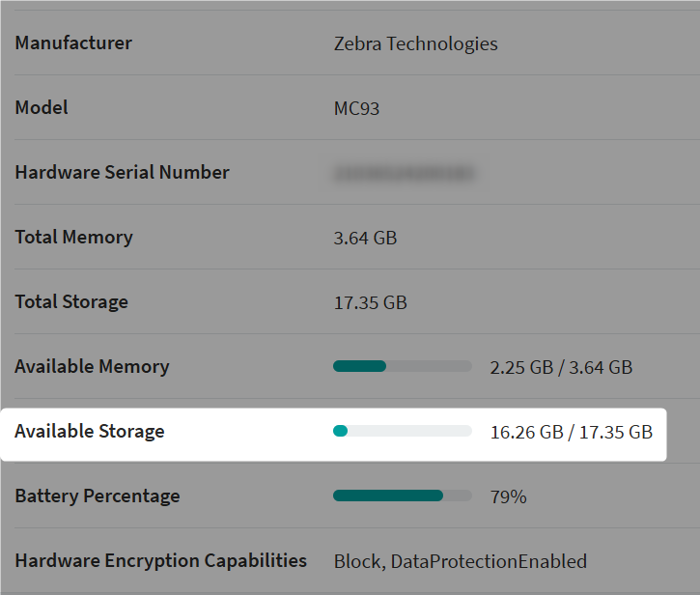Select the Total Memory label
This screenshot has width=700, height=595.
pos(73,237)
